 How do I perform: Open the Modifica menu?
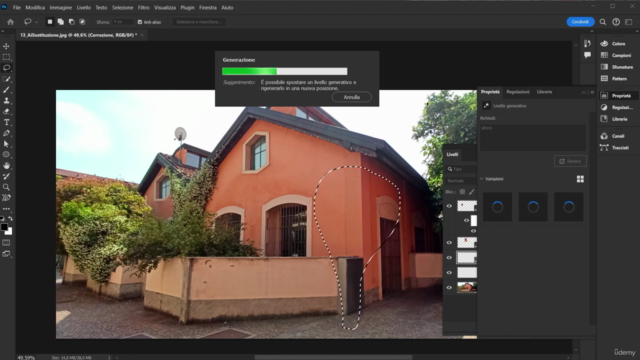click(35, 7)
